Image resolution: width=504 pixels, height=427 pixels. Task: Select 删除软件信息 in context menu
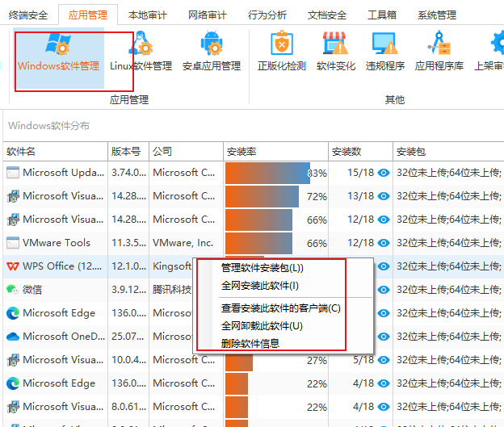pyautogui.click(x=250, y=343)
